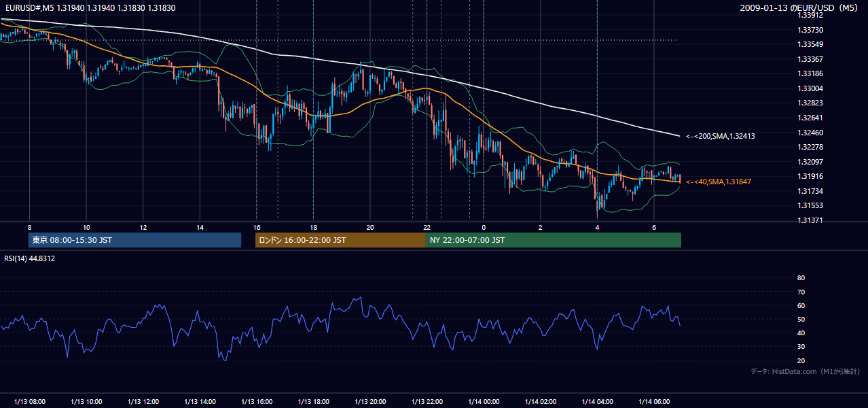
Task: Click the 1/14 06:00 time axis label
Action: (x=653, y=402)
